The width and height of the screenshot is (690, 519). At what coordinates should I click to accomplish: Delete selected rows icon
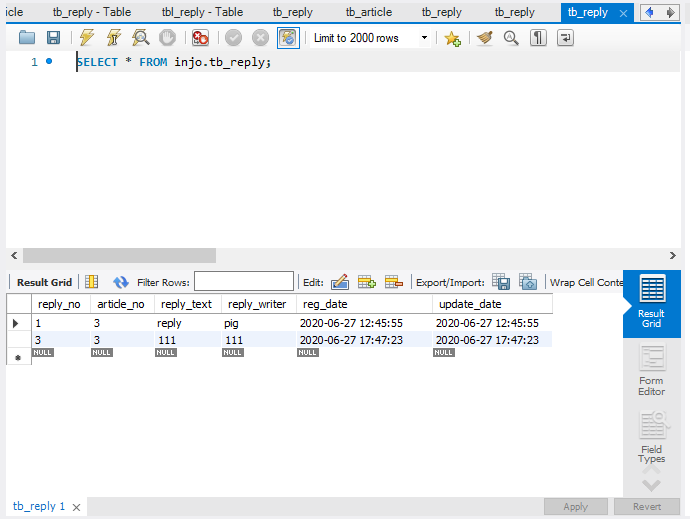point(394,282)
